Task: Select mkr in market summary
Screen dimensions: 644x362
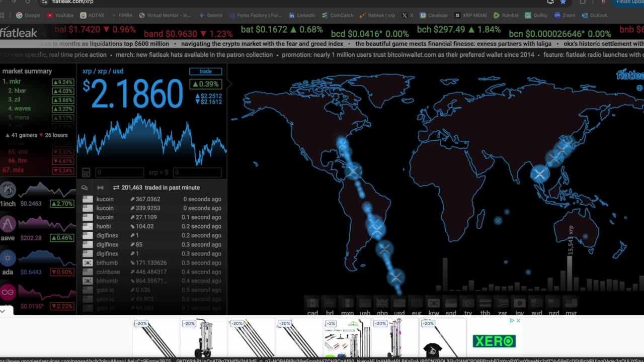Action: (38, 82)
